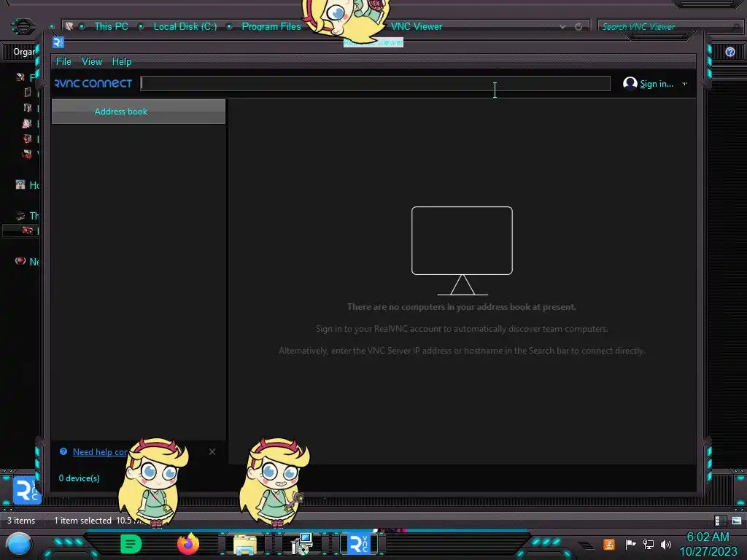The height and width of the screenshot is (560, 747).
Task: Open the View menu in VNC Viewer
Action: (x=91, y=61)
